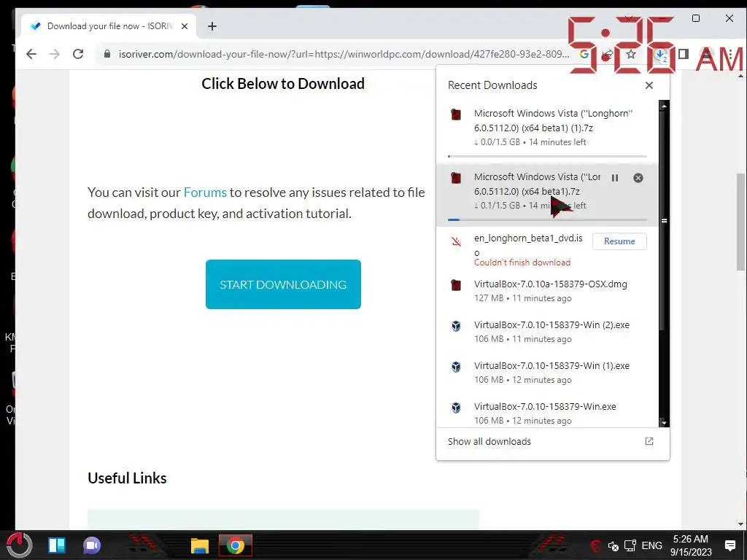Click the Google icon in address bar
747x560 pixels.
point(584,54)
